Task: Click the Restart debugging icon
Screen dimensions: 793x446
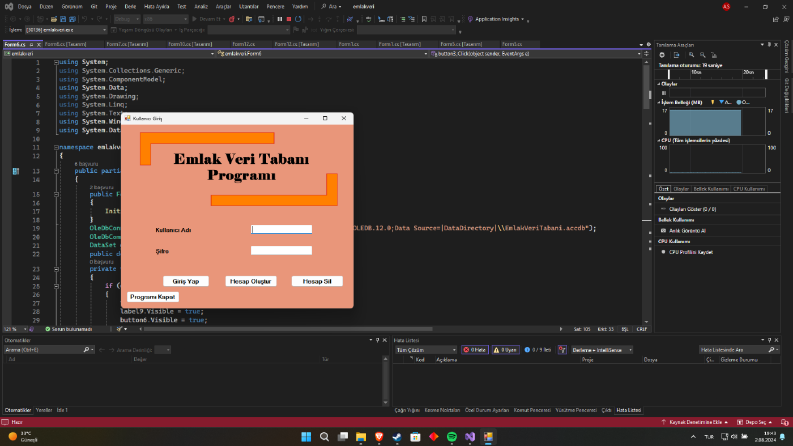Action: pos(298,19)
